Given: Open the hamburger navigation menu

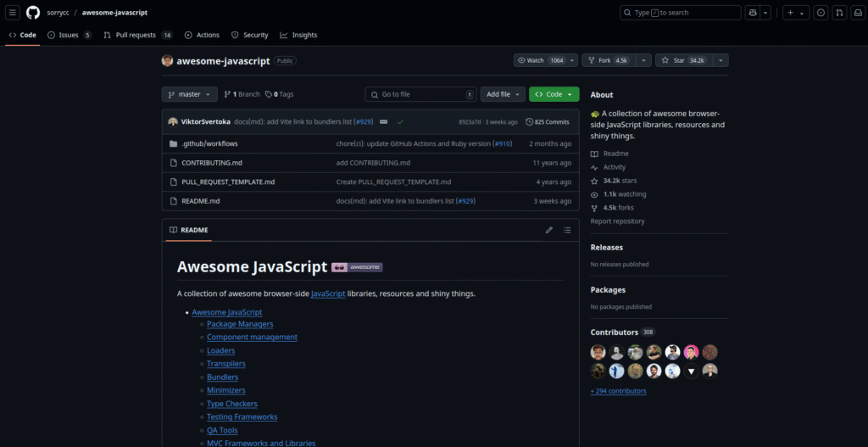Looking at the screenshot, I should pyautogui.click(x=14, y=13).
